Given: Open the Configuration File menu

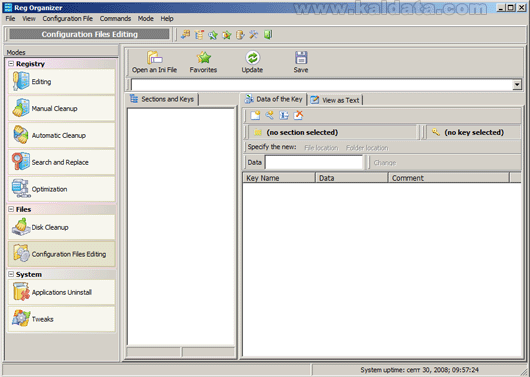Looking at the screenshot, I should [x=68, y=19].
